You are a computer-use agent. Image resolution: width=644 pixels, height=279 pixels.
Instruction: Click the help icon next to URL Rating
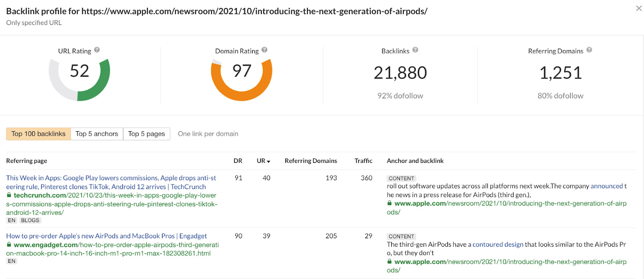coord(97,50)
